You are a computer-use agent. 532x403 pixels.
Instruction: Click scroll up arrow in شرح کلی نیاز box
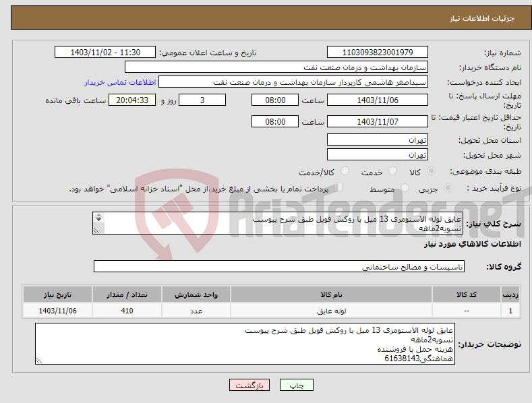click(98, 216)
